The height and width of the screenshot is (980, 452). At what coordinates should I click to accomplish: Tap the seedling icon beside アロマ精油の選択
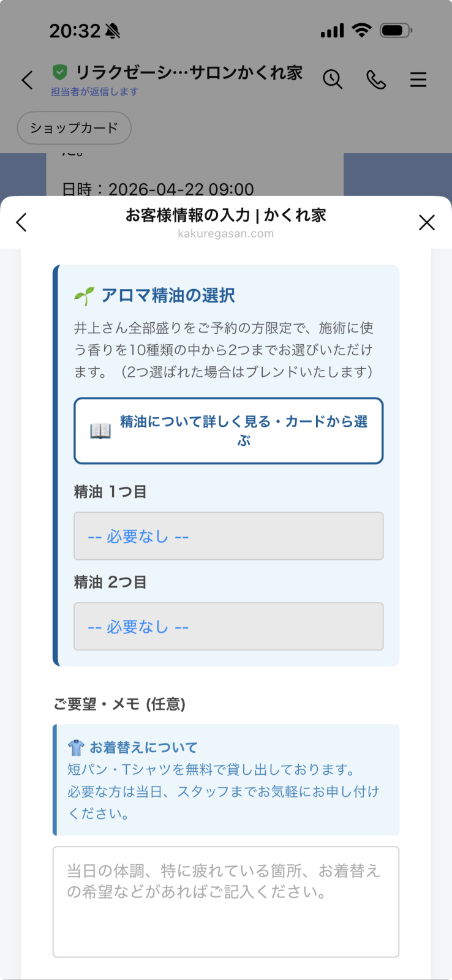click(x=84, y=296)
